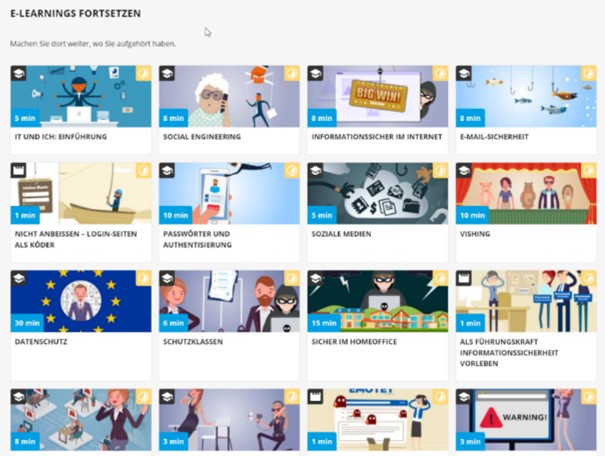
Task: Select the Warning monitor thumbnail
Action: click(526, 420)
